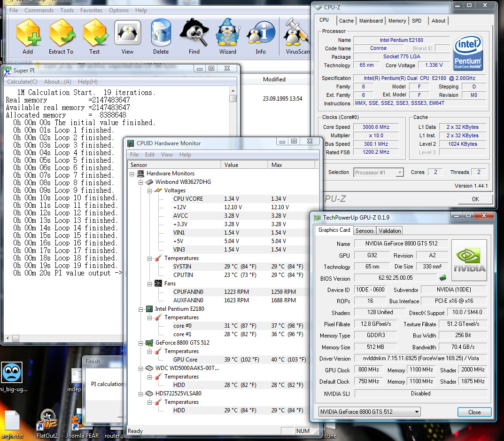The width and height of the screenshot is (504, 441).
Task: Collapse the Fans tree node
Action: coord(149,284)
